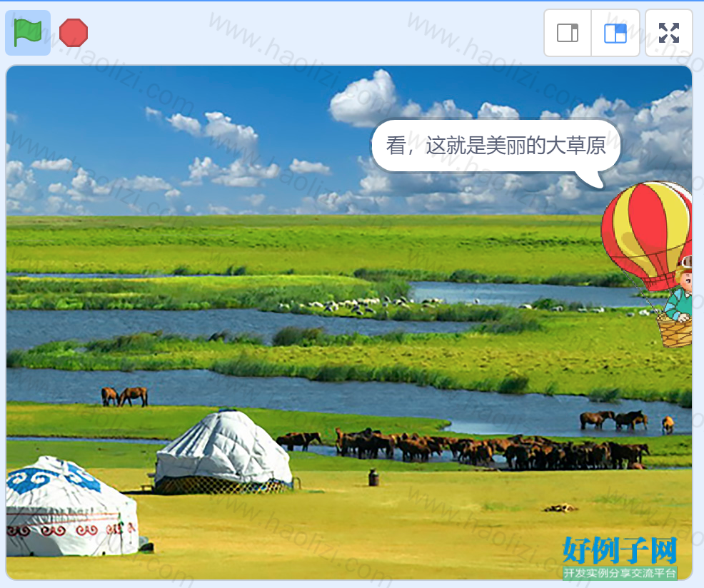
Task: Click the hot air balloon sprite
Action: pyautogui.click(x=647, y=264)
